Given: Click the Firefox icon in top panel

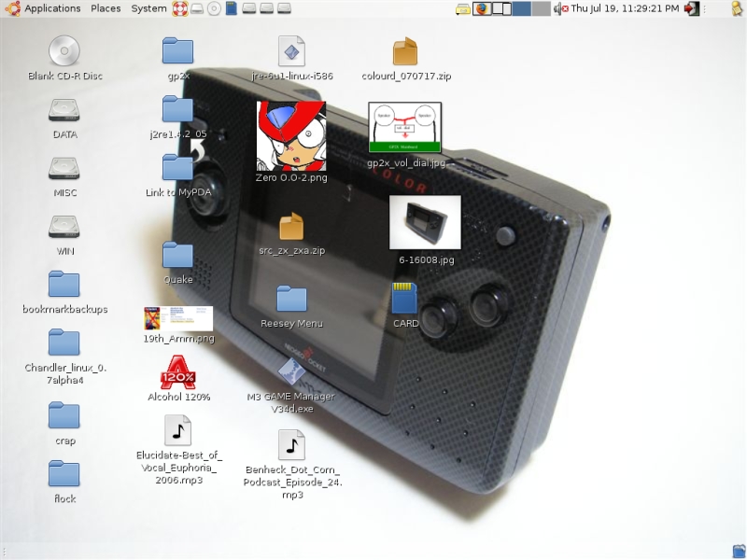Looking at the screenshot, I should tap(482, 8).
